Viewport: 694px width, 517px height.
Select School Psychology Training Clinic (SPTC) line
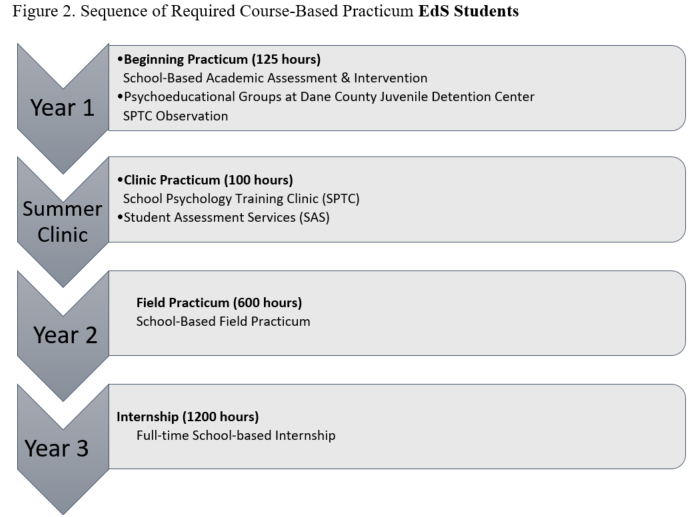coord(240,198)
